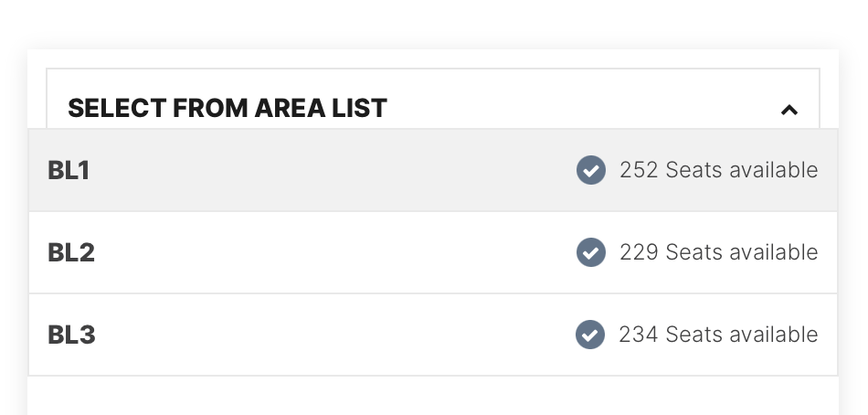Click "229 Seats available" text

click(718, 252)
